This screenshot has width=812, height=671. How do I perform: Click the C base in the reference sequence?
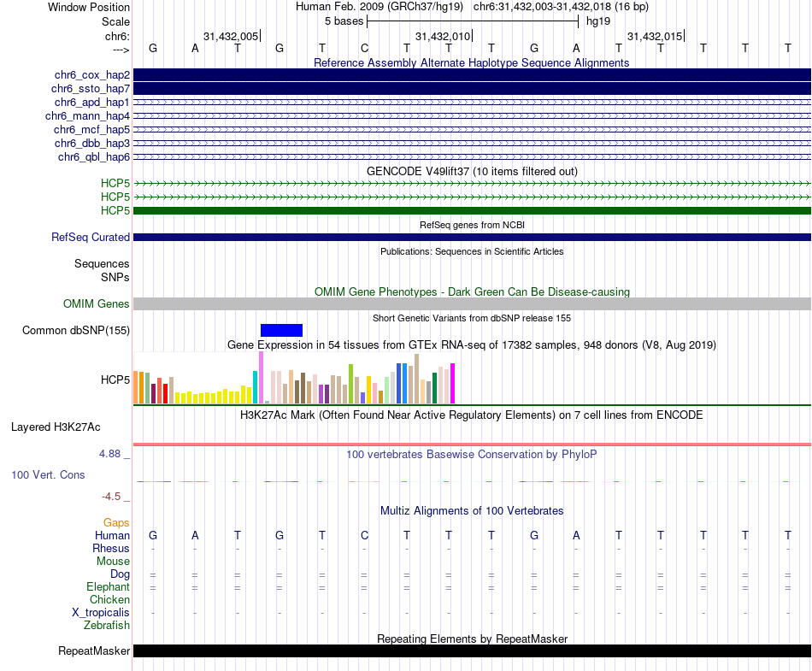click(365, 48)
